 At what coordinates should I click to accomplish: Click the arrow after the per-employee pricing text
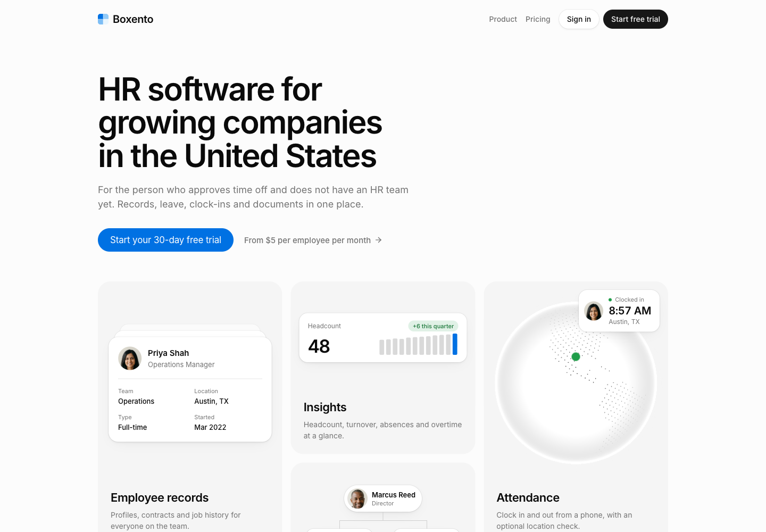pyautogui.click(x=379, y=240)
